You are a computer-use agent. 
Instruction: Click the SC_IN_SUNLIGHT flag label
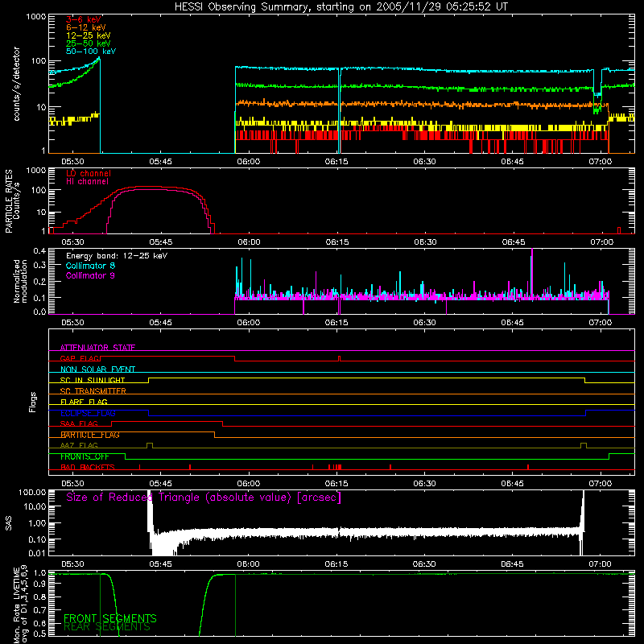[93, 380]
